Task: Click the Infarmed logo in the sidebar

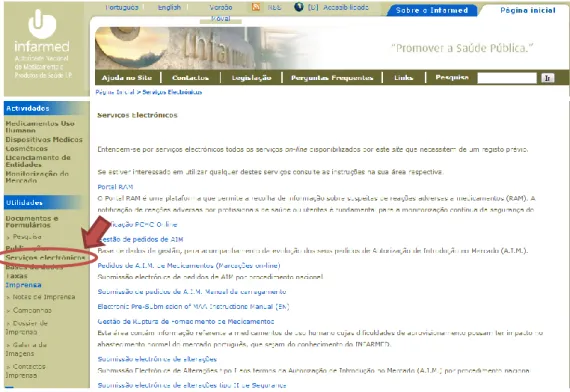Action: (42, 43)
